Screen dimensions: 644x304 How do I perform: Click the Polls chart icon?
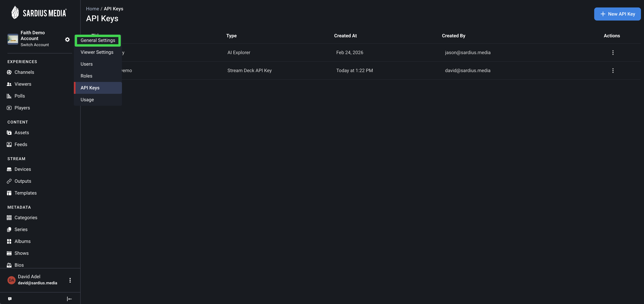(9, 96)
